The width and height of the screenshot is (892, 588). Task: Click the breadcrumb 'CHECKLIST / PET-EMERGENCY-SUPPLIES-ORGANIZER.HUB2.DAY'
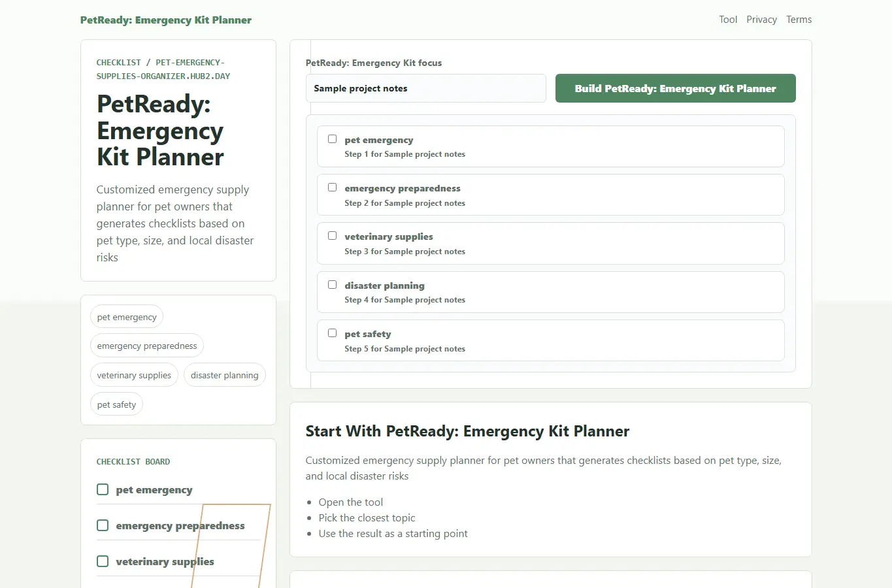tap(163, 69)
